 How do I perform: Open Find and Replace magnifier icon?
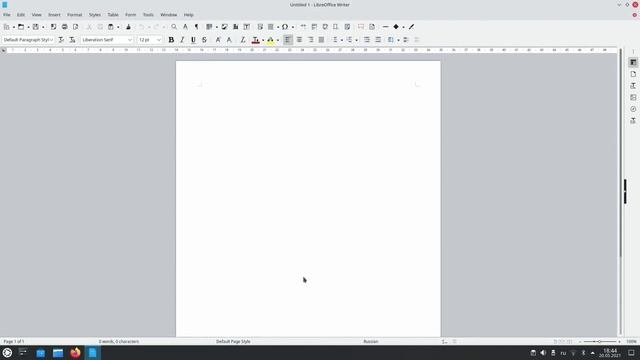(174, 27)
